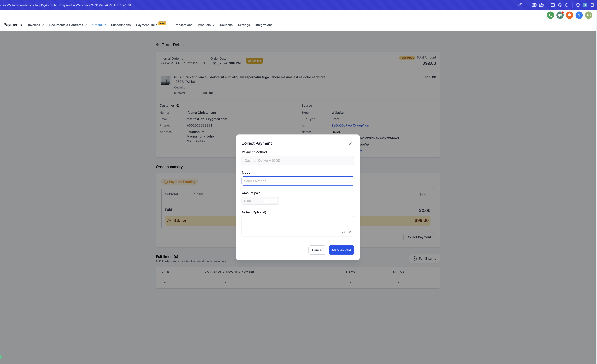597x364 pixels.
Task: Open the blue help question mark icon
Action: [579, 15]
